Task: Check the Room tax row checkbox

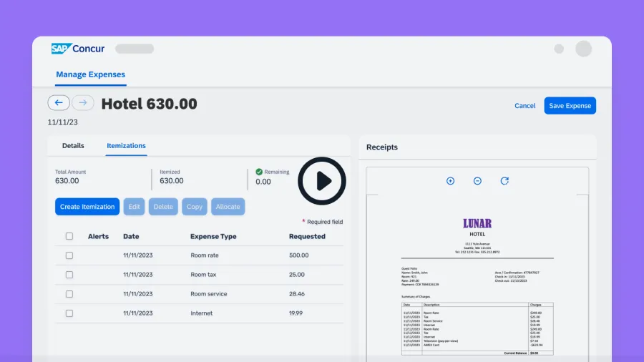Action: 69,275
